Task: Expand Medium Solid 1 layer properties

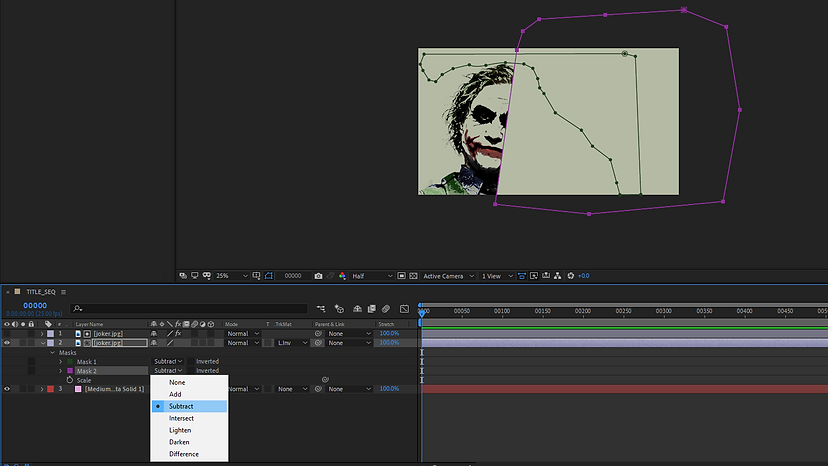Action: [x=42, y=389]
